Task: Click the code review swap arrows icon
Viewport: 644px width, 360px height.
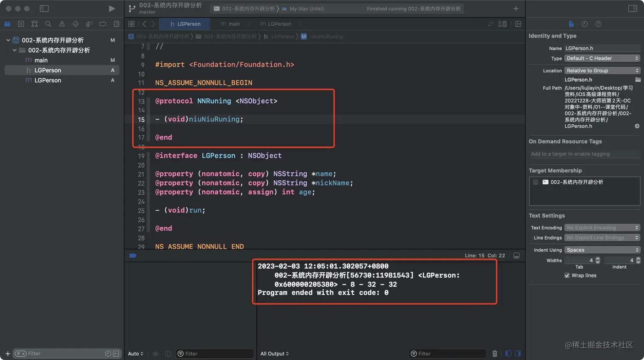Action: [490, 24]
